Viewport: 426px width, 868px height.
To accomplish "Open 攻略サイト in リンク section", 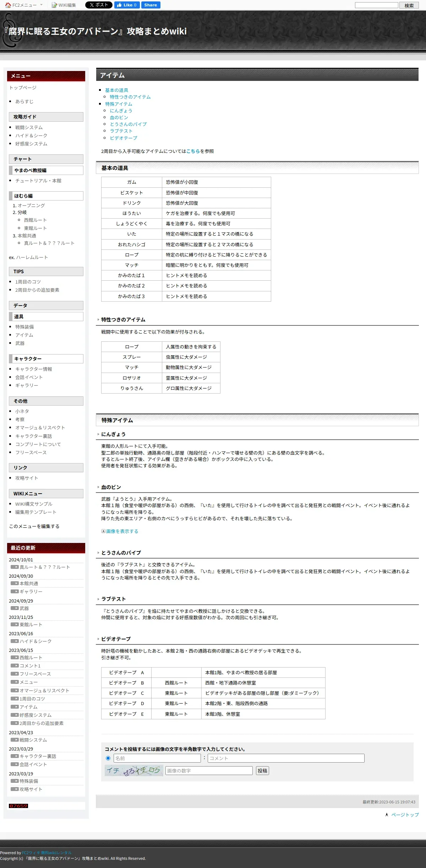I will tap(27, 478).
